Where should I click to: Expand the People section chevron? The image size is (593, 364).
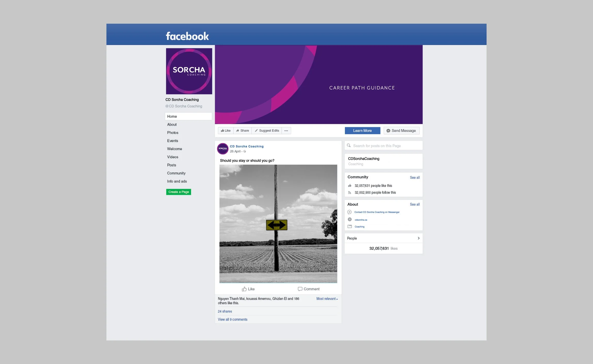tap(419, 238)
